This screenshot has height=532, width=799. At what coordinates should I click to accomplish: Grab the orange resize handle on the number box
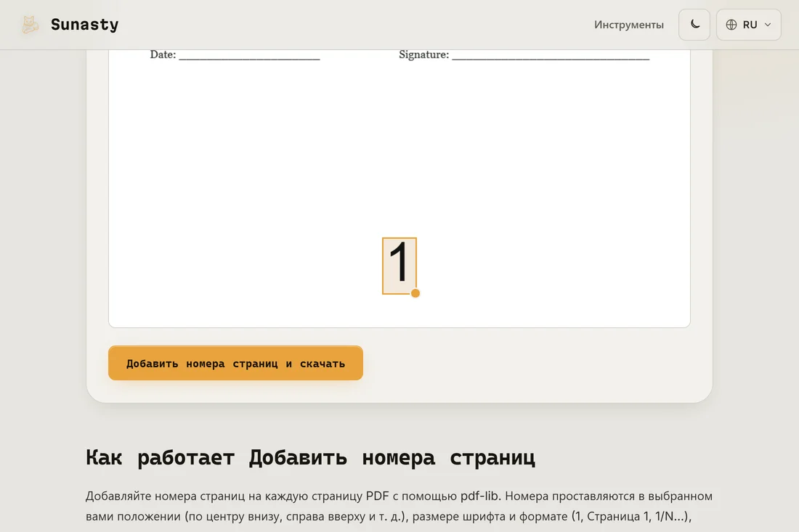pos(415,293)
